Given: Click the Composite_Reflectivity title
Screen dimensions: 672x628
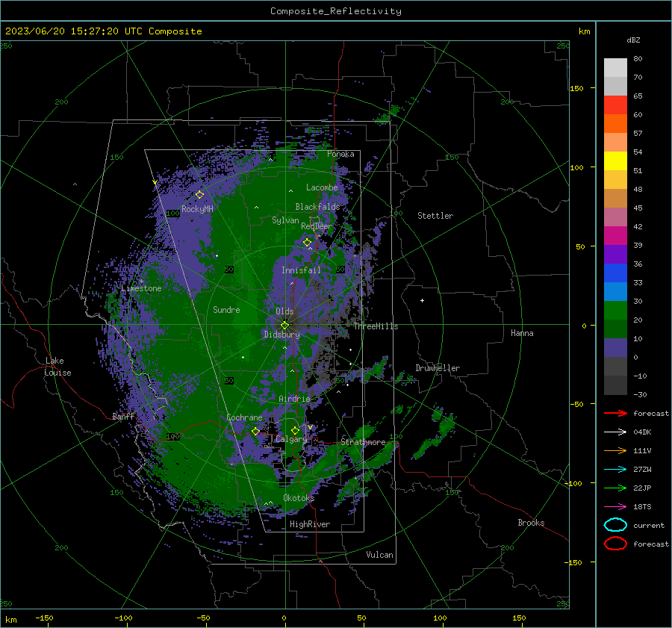Looking at the screenshot, I should [336, 11].
